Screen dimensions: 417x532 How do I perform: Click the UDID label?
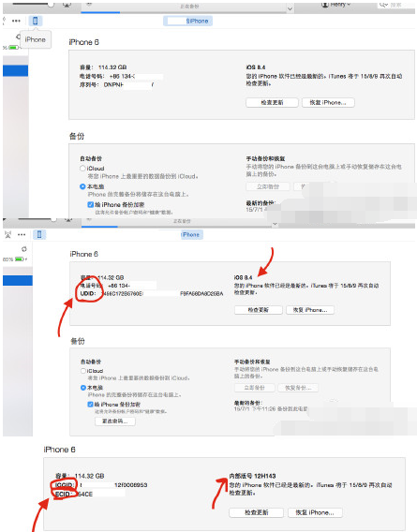pyautogui.click(x=88, y=293)
